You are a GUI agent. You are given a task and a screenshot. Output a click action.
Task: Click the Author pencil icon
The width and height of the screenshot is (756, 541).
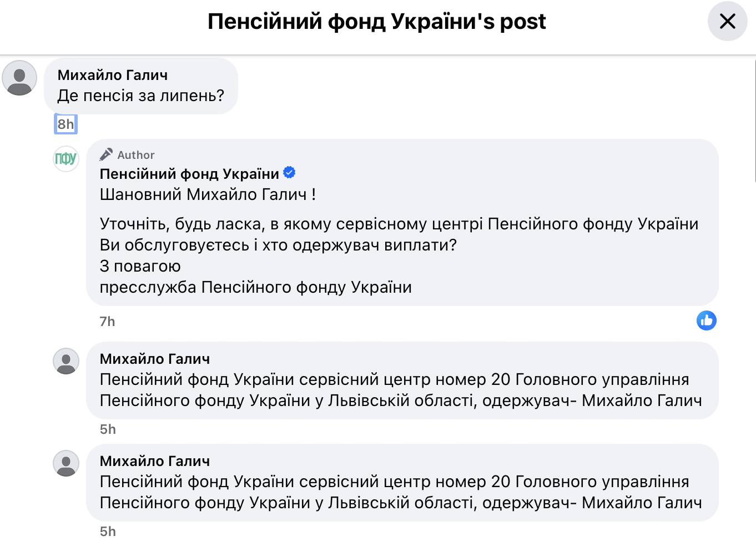coord(106,154)
